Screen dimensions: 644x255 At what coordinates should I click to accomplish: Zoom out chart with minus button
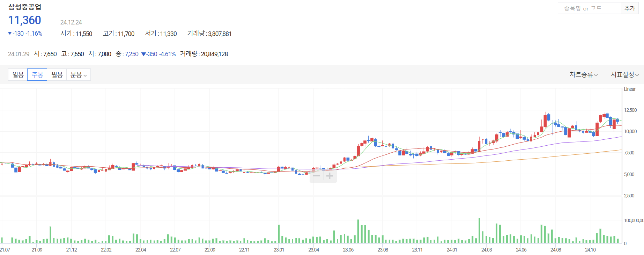tap(317, 176)
